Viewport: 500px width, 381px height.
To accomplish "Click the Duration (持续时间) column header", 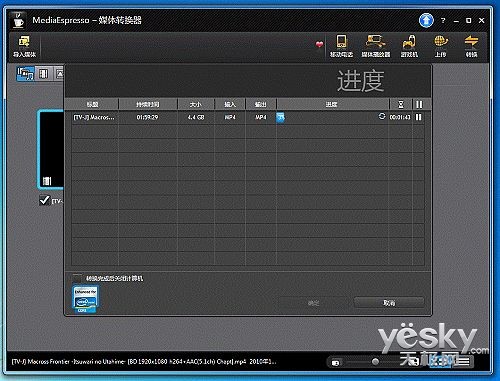I will tap(148, 104).
